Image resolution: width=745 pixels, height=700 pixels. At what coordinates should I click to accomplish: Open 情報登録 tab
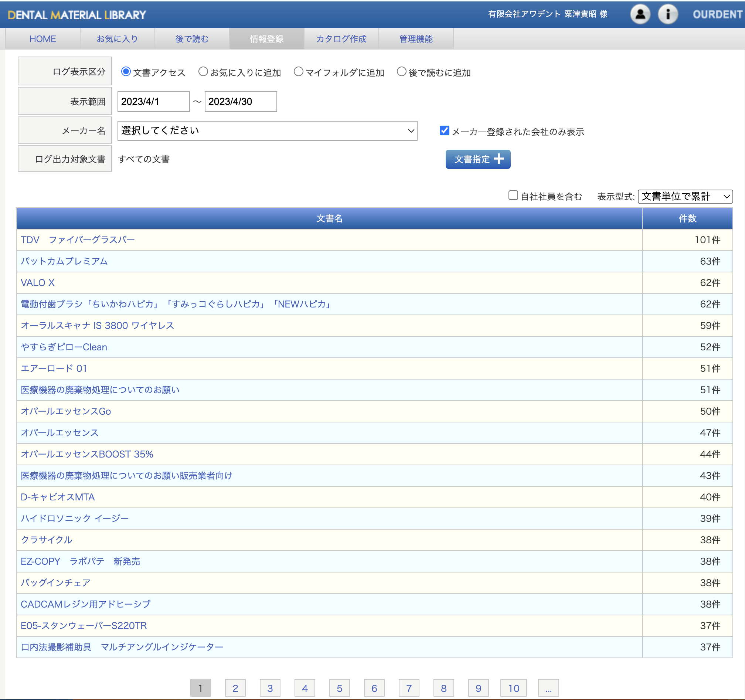267,39
